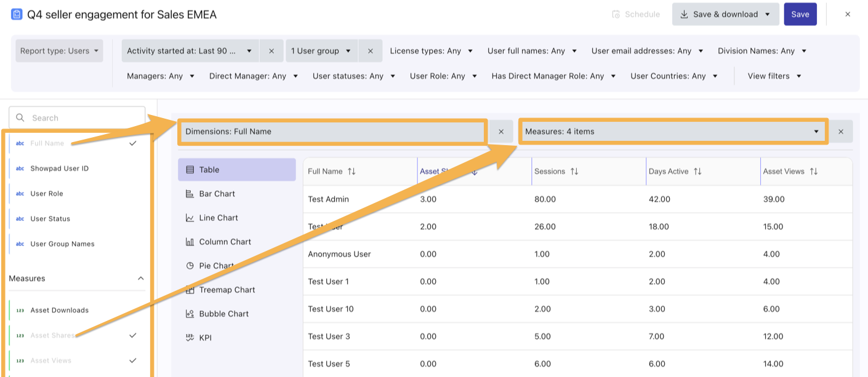Image resolution: width=868 pixels, height=377 pixels.
Task: Toggle off the Asset Views measure
Action: click(x=132, y=360)
